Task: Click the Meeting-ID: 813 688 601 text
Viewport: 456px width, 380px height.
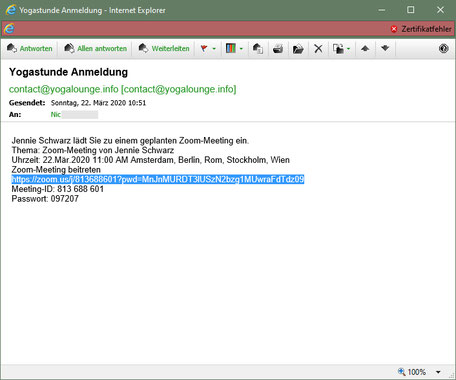Action: tap(58, 189)
